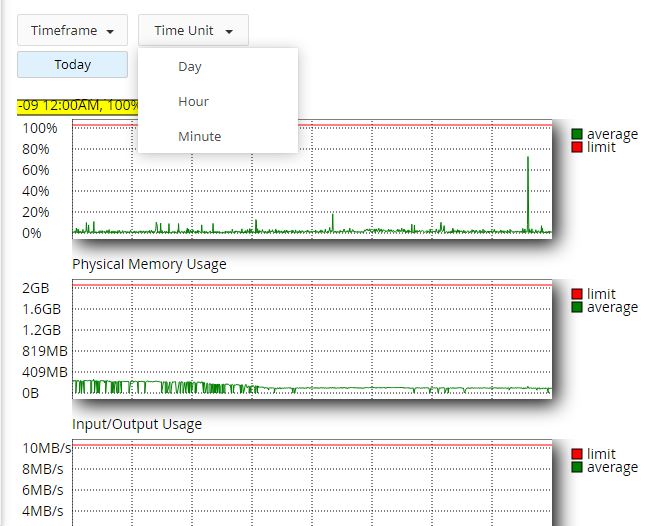This screenshot has width=651, height=526.
Task: Click the 'average' text in Input/Output legend
Action: click(x=612, y=468)
